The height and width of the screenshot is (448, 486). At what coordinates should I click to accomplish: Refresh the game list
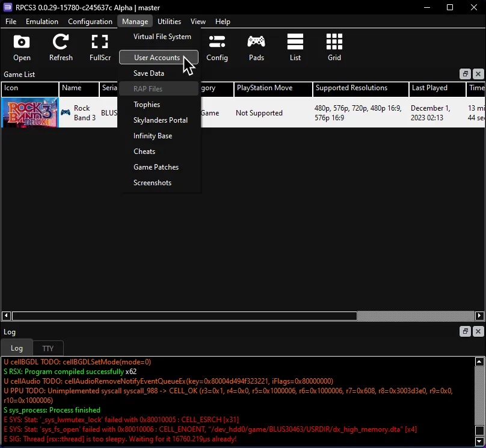coord(60,48)
